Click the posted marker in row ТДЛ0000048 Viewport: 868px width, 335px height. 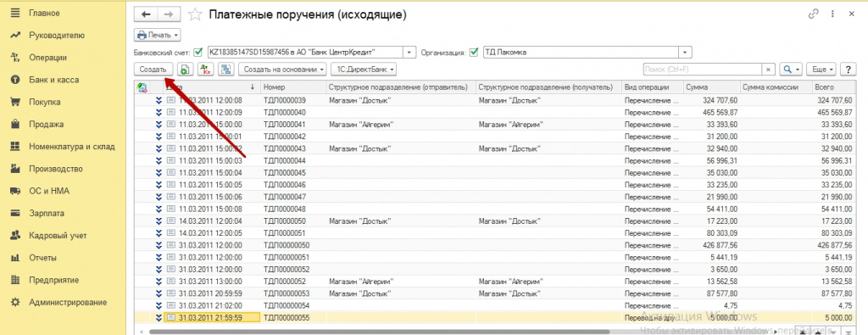(x=159, y=209)
